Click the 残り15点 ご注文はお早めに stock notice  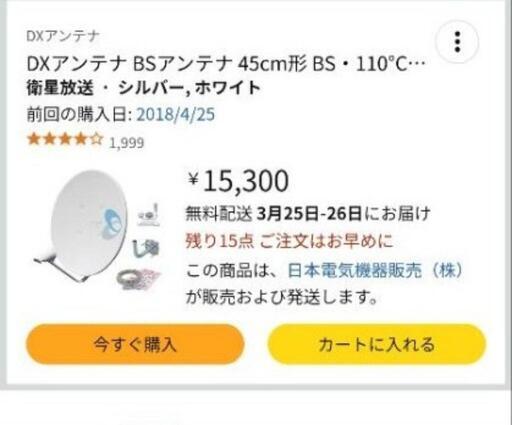click(x=289, y=241)
